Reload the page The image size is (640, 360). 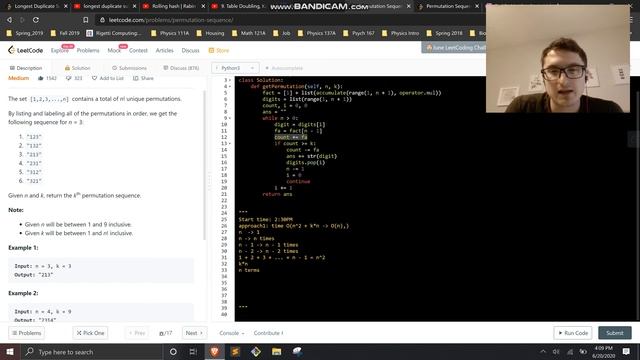point(36,20)
